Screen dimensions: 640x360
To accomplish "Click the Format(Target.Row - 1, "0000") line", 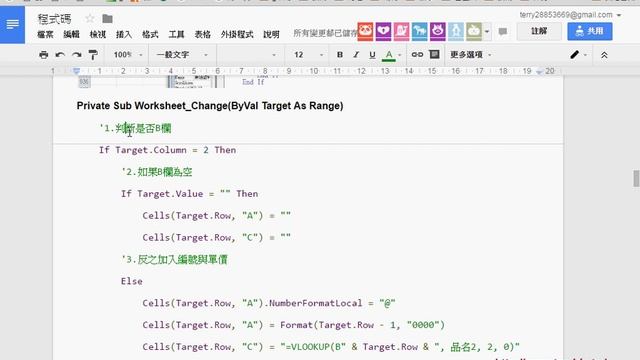I will [x=293, y=325].
